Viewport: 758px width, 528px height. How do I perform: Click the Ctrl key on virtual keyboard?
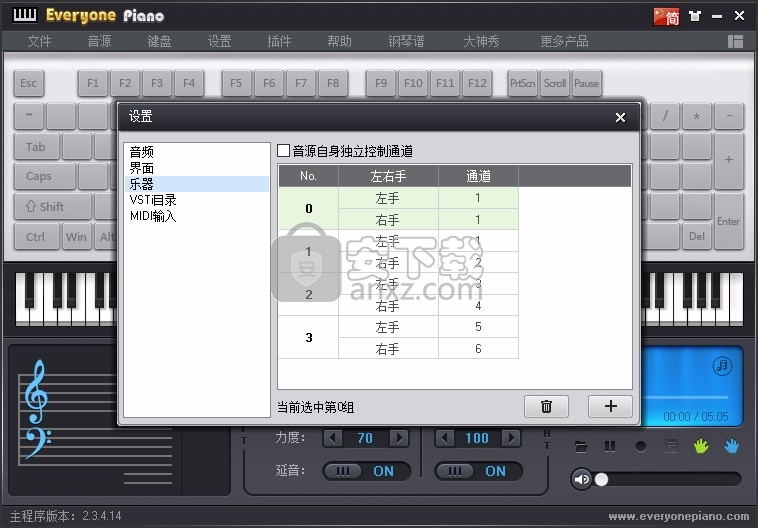click(x=36, y=237)
